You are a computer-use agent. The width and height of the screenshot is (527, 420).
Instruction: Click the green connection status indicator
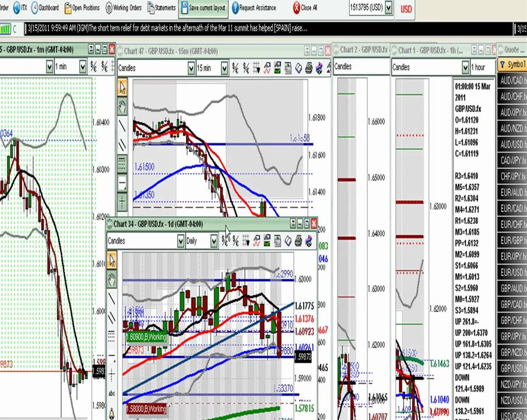coord(5,29)
